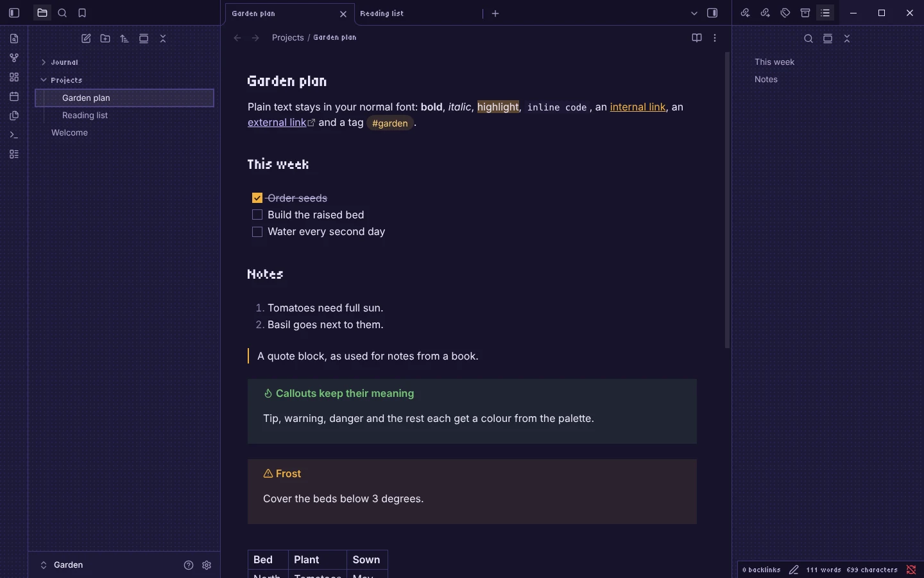Open the quick switcher from the ribbon
Viewport: 924px width, 578px height.
(x=14, y=39)
